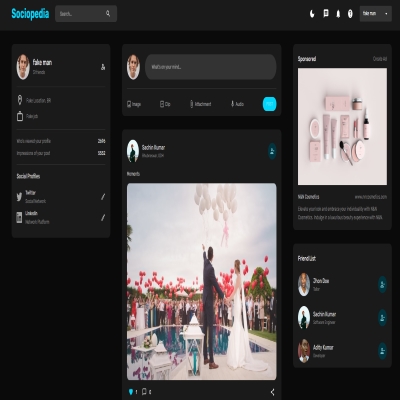Viewport: 400px width, 400px height.
Task: Click the manage account icon beside fake man
Action: click(103, 67)
